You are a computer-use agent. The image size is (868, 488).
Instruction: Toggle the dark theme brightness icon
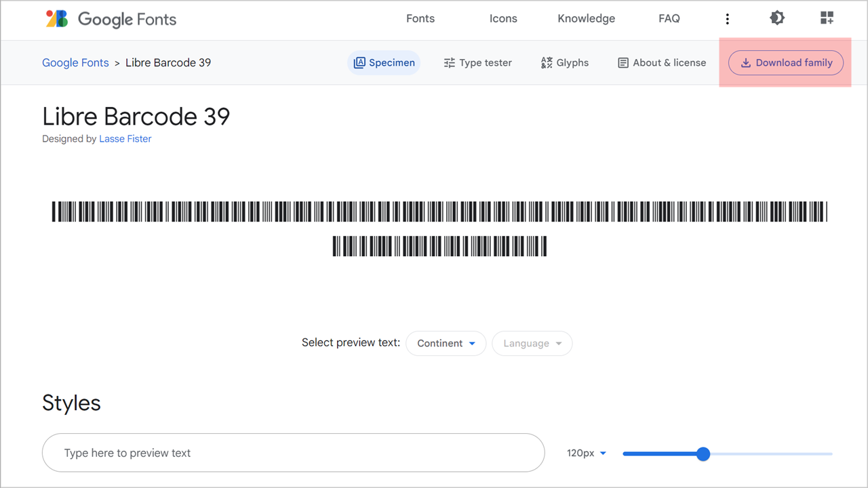[x=777, y=18]
